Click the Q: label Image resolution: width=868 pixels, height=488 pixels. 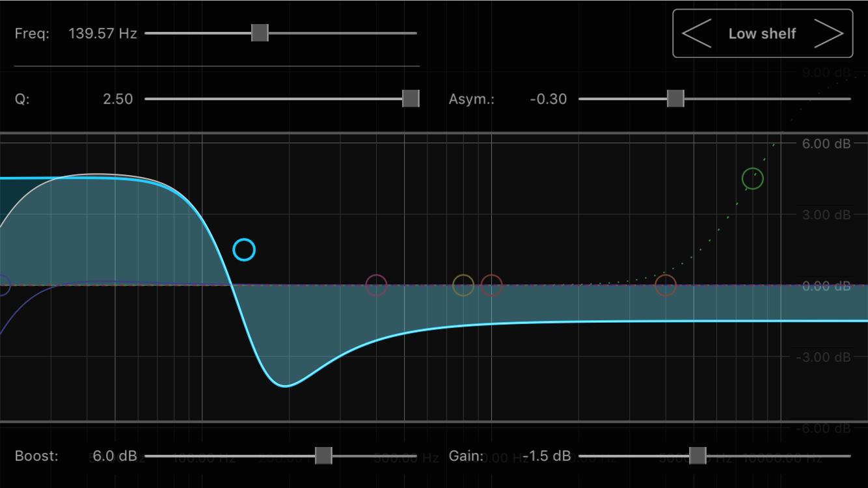[22, 99]
